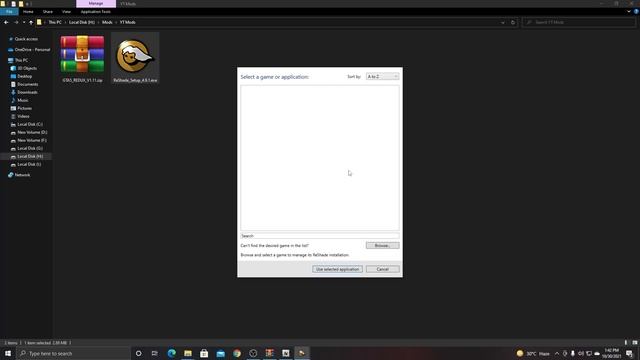Click Local Disk (H:) in address breadcrumb
This screenshot has width=640, height=360.
[x=82, y=22]
